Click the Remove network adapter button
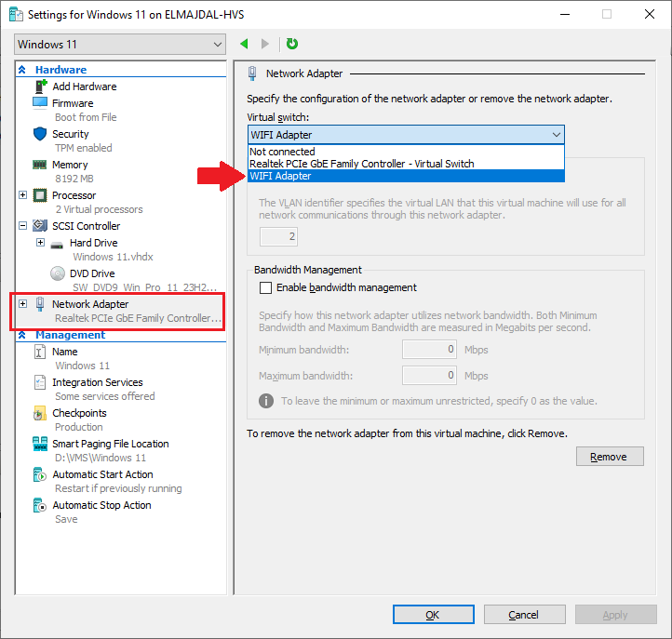This screenshot has height=639, width=672. 610,457
